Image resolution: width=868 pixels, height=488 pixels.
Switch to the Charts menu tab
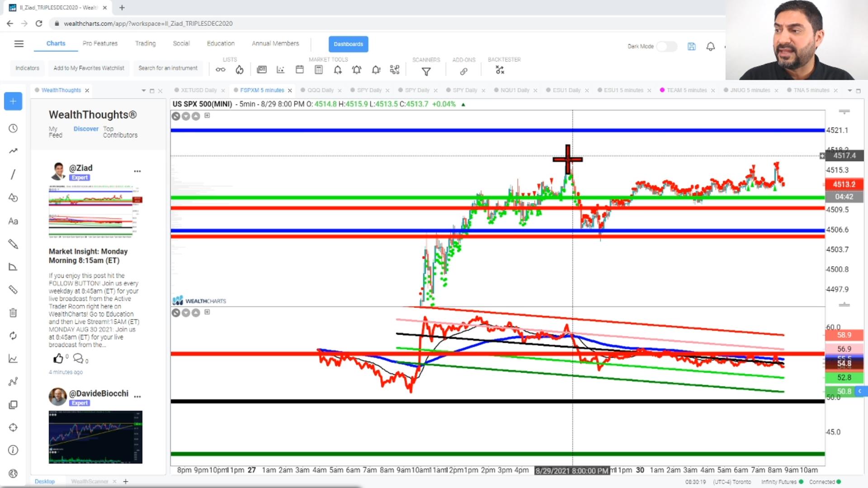(x=56, y=43)
